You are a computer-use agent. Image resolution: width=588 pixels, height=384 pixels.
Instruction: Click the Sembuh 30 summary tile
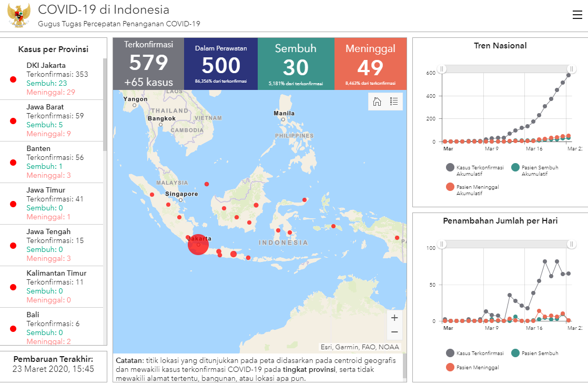[296, 63]
